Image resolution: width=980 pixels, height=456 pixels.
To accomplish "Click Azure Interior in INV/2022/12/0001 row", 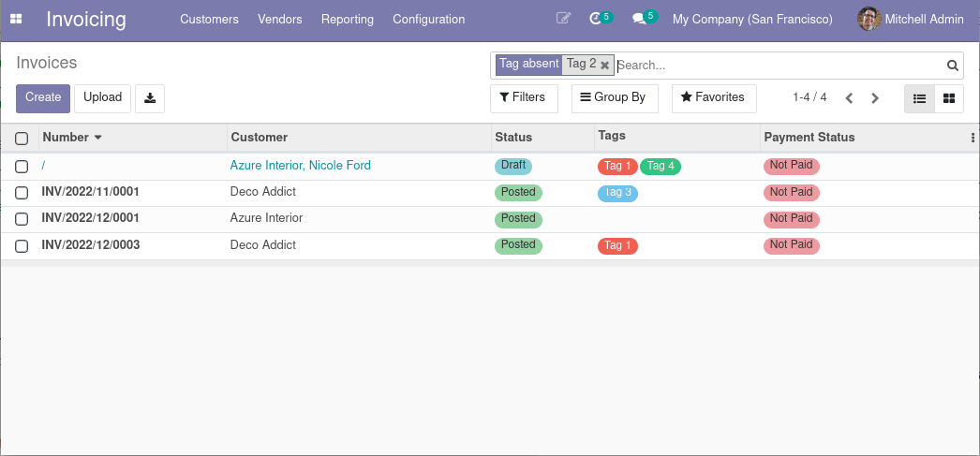I will click(266, 218).
